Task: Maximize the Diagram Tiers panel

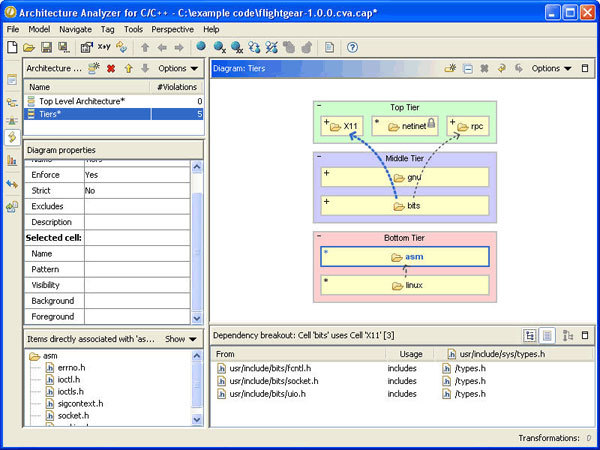Action: [x=585, y=68]
